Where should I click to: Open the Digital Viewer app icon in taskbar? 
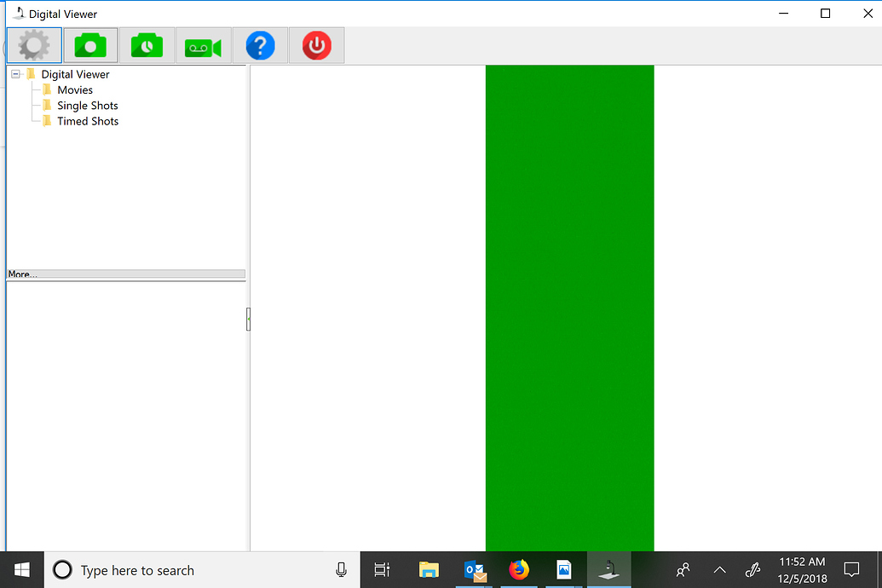tap(608, 569)
